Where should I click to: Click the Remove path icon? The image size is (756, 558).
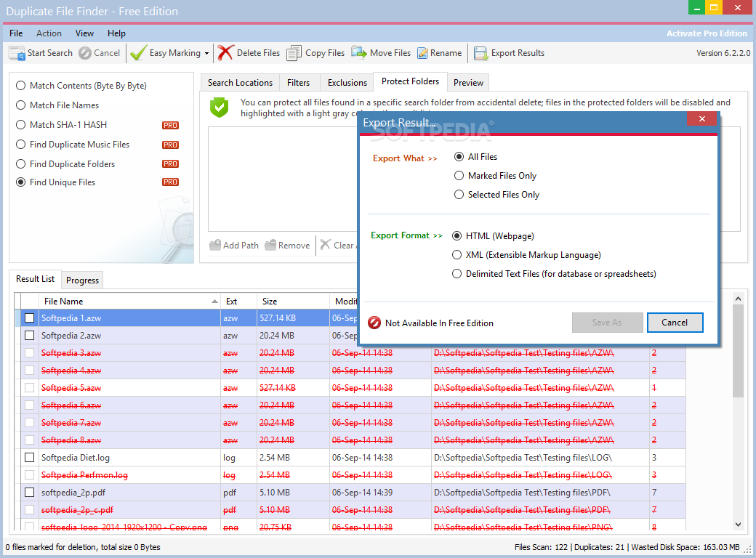coord(270,245)
